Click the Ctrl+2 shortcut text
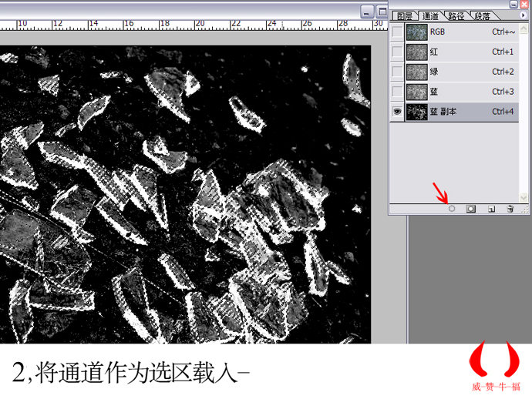This screenshot has width=532, height=399. pos(503,72)
